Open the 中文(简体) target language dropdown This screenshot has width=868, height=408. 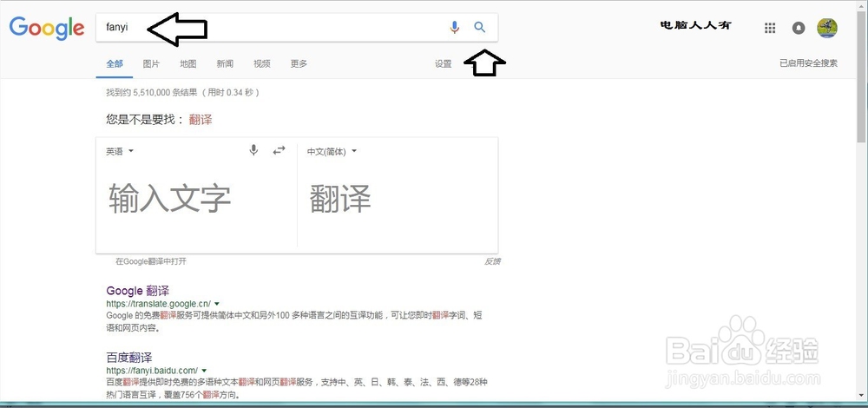332,151
